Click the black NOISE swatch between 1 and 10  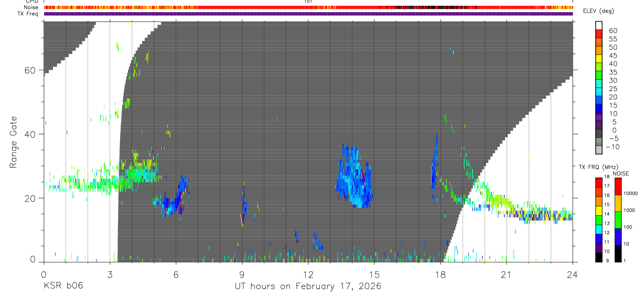(618, 252)
